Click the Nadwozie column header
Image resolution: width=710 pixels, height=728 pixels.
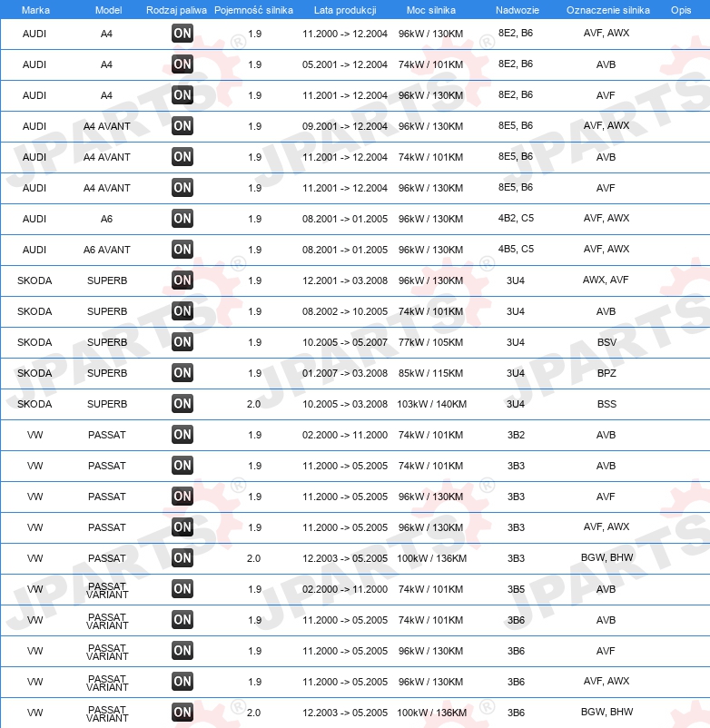518,10
